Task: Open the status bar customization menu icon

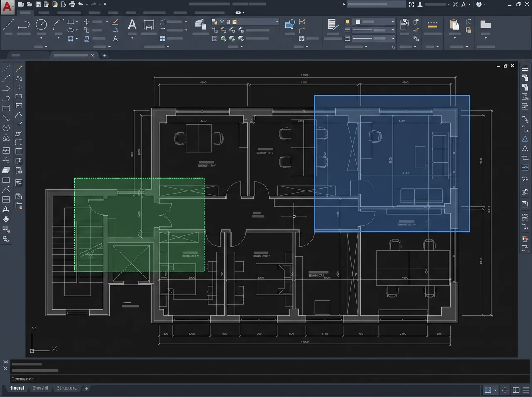Action: (x=526, y=390)
